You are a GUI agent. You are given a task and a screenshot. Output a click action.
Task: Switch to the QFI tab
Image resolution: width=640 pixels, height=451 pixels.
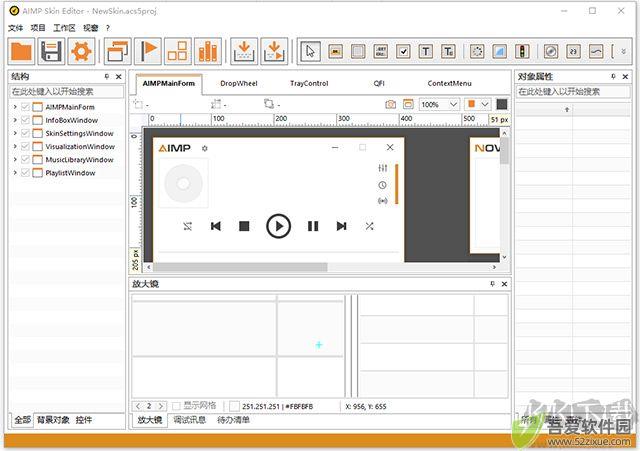(x=379, y=83)
